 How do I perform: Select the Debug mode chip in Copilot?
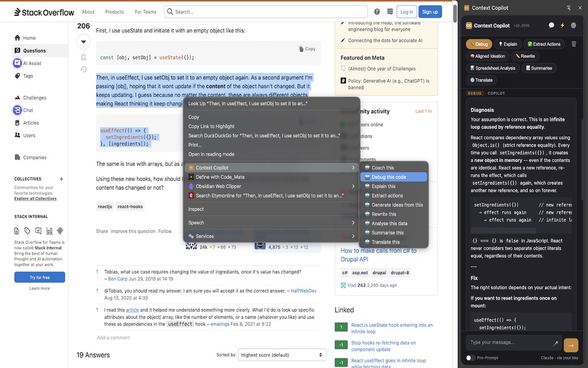click(479, 44)
